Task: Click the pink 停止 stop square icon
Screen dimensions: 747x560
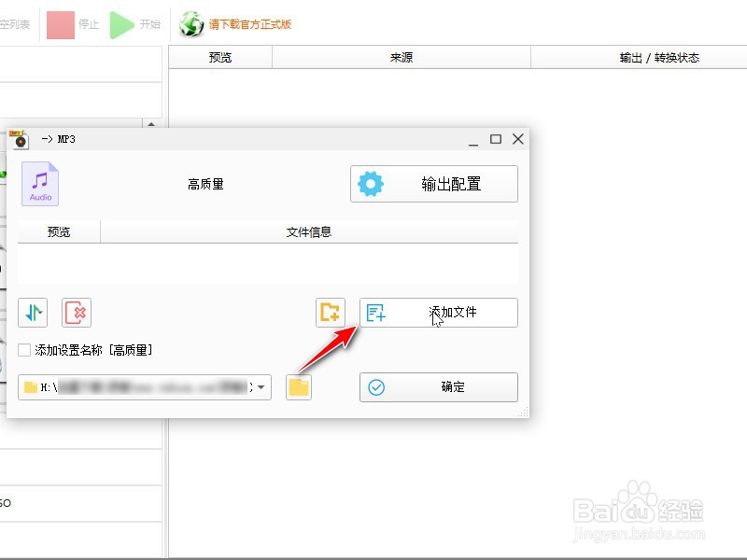Action: [60, 23]
